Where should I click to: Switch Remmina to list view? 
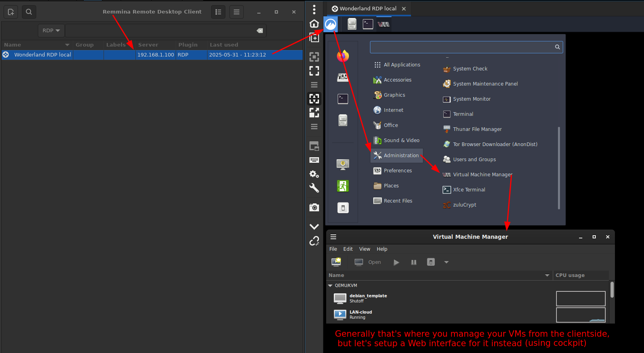coord(218,12)
